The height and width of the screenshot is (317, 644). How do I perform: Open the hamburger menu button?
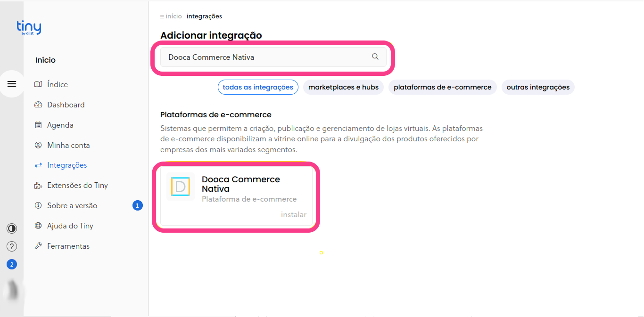click(x=12, y=84)
